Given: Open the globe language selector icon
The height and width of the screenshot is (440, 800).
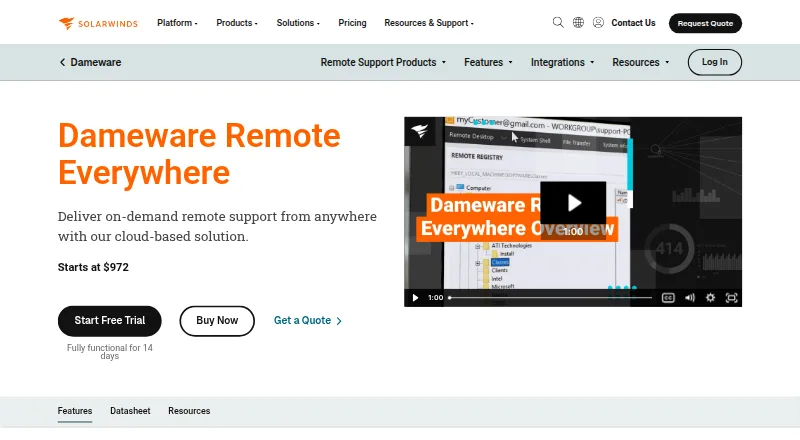Looking at the screenshot, I should tap(578, 22).
